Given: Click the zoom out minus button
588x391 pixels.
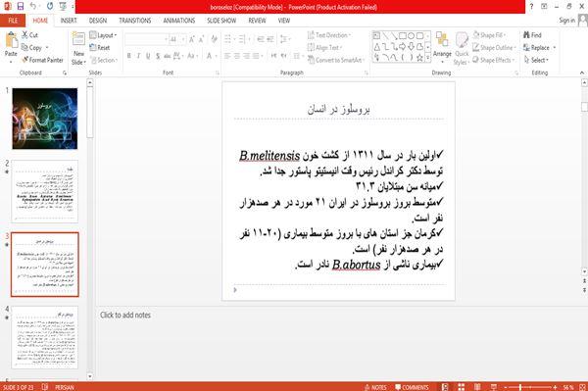Looking at the screenshot, I should point(505,387).
